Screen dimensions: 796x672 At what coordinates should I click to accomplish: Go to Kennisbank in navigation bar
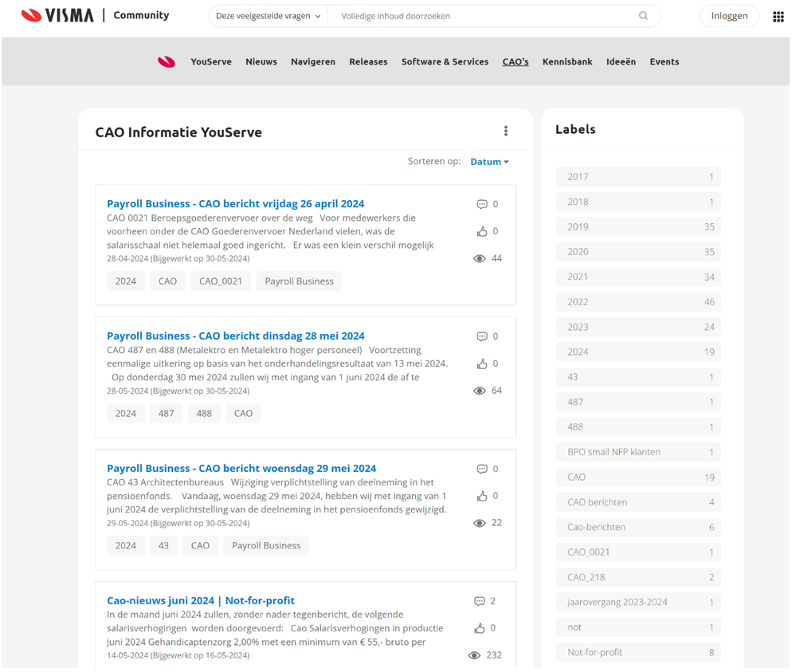point(567,61)
